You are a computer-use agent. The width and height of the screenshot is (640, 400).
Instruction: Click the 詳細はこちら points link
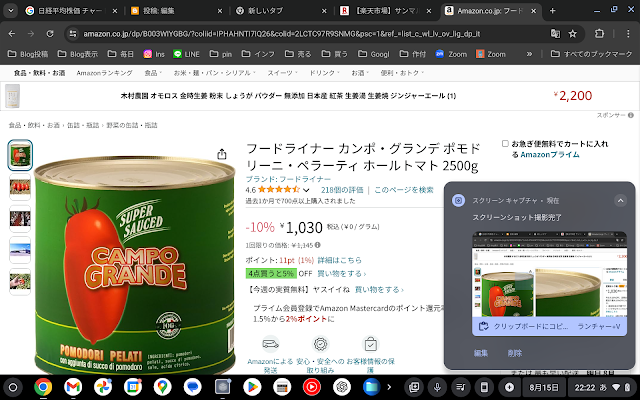point(340,260)
